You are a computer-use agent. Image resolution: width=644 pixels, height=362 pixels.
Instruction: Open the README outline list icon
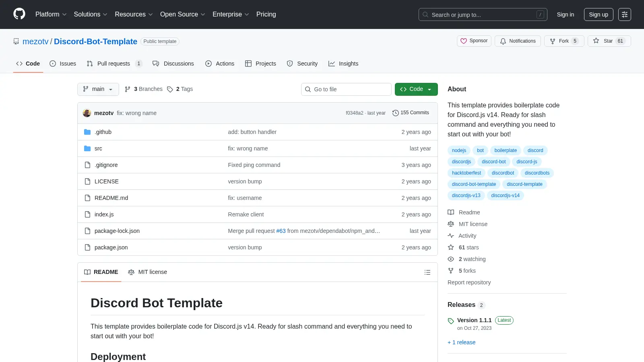click(x=427, y=272)
